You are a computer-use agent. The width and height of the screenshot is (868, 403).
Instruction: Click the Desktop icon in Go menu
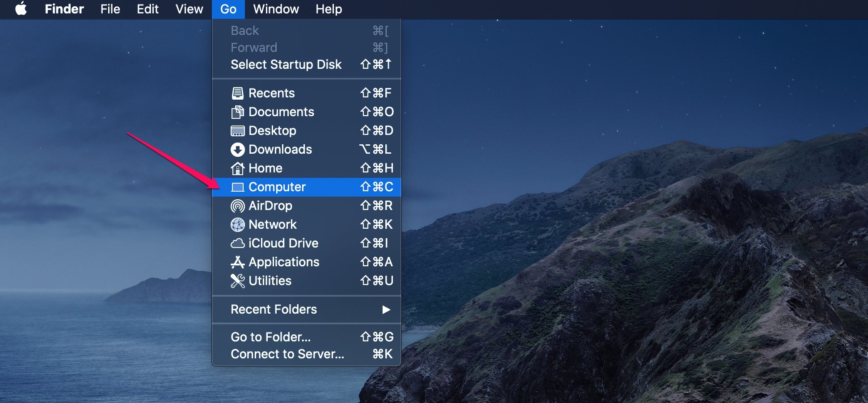(x=237, y=131)
